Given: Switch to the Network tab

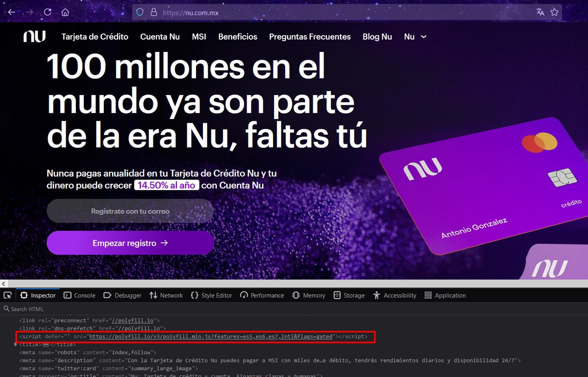Looking at the screenshot, I should tap(166, 295).
